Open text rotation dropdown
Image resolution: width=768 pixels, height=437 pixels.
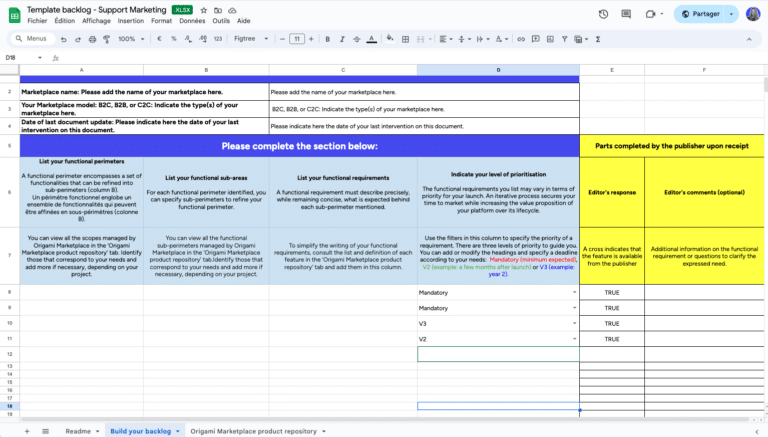[501, 39]
